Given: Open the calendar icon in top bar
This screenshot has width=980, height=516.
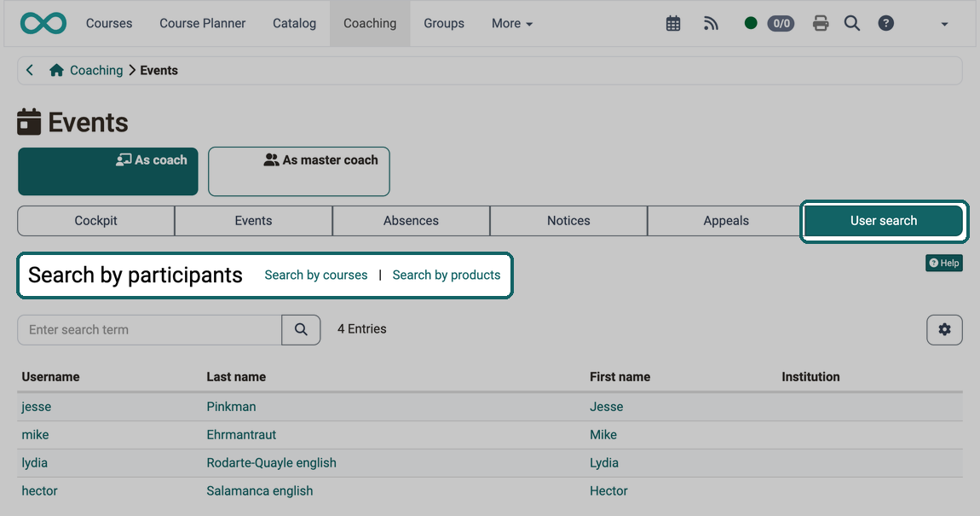Looking at the screenshot, I should 673,24.
